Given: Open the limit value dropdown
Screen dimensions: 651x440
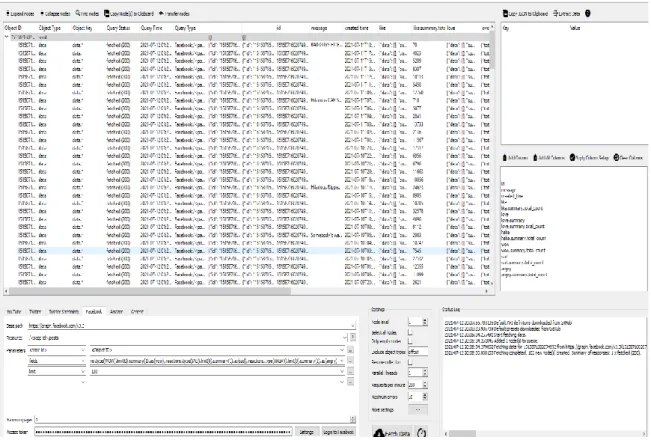Looking at the screenshot, I should coord(342,372).
